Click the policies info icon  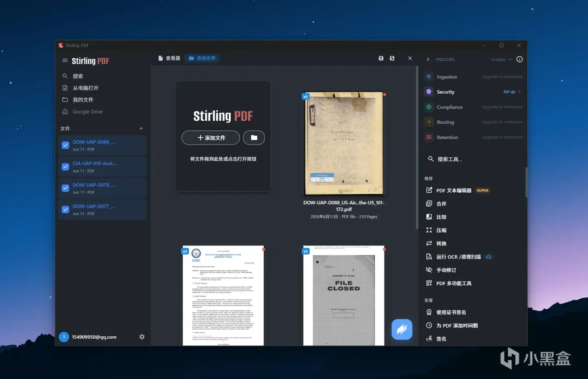[520, 59]
